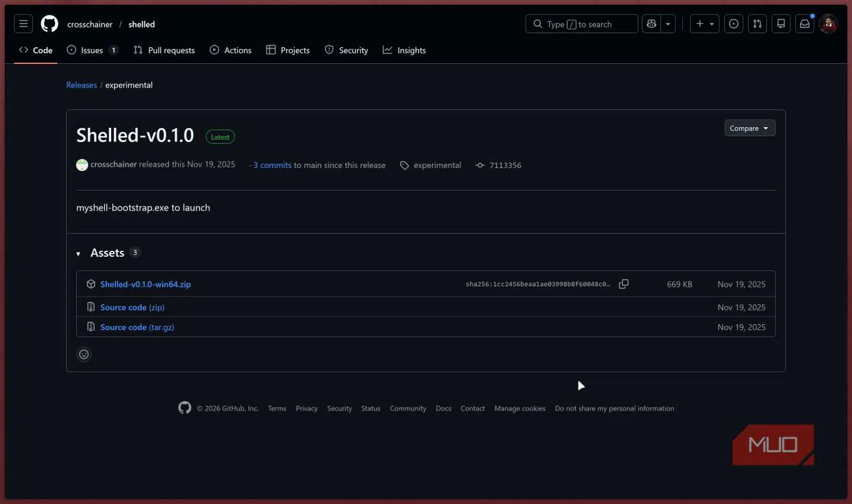Open the Copilot dropdown arrow
The width and height of the screenshot is (852, 504).
668,24
